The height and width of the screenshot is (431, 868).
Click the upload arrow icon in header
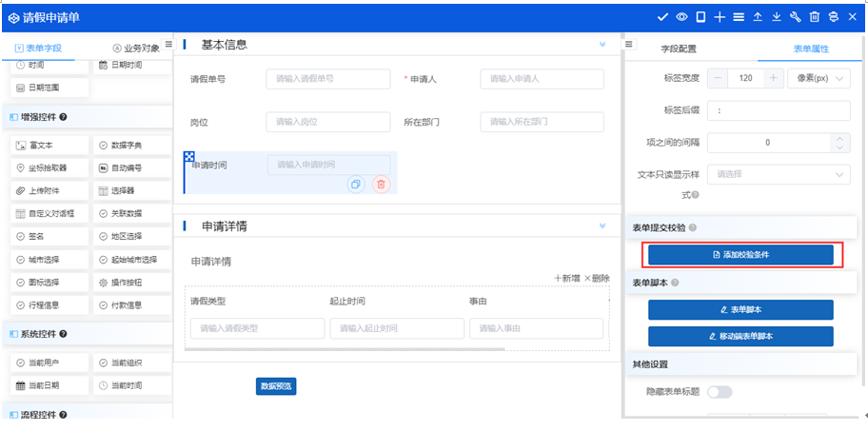click(758, 17)
